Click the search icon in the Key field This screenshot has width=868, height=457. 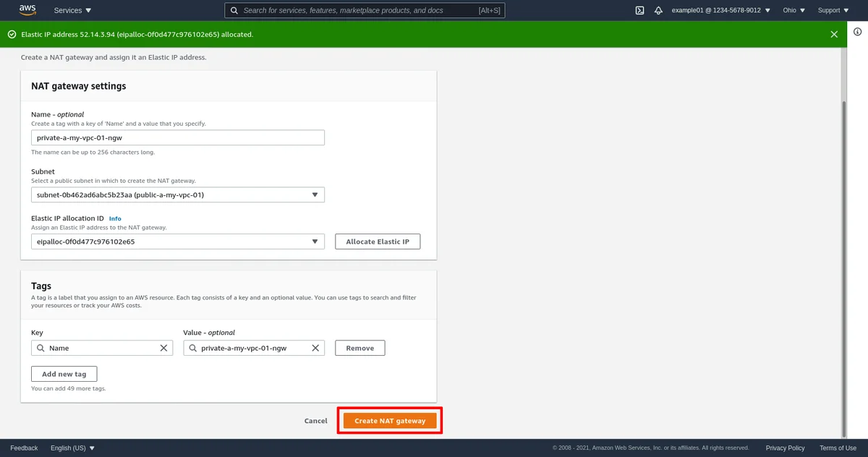point(41,348)
